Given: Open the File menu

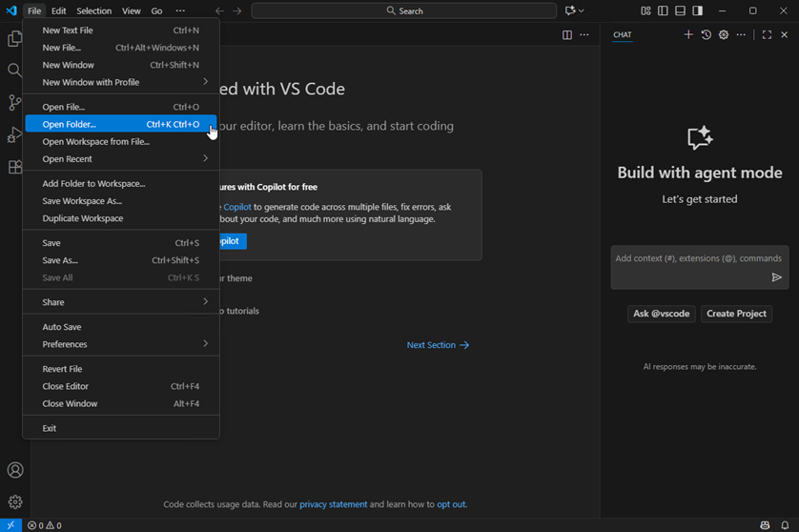Looking at the screenshot, I should (34, 10).
